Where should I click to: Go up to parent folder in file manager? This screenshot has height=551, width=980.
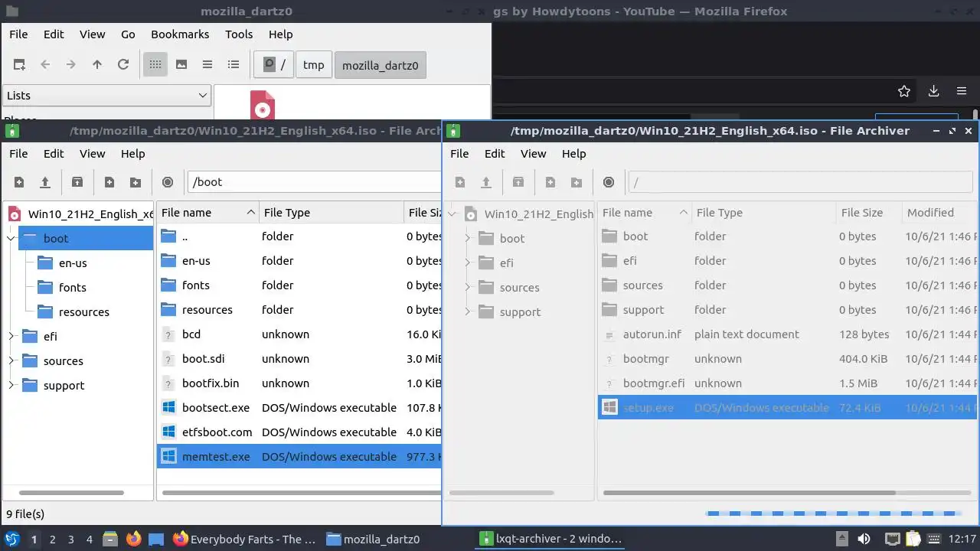97,64
